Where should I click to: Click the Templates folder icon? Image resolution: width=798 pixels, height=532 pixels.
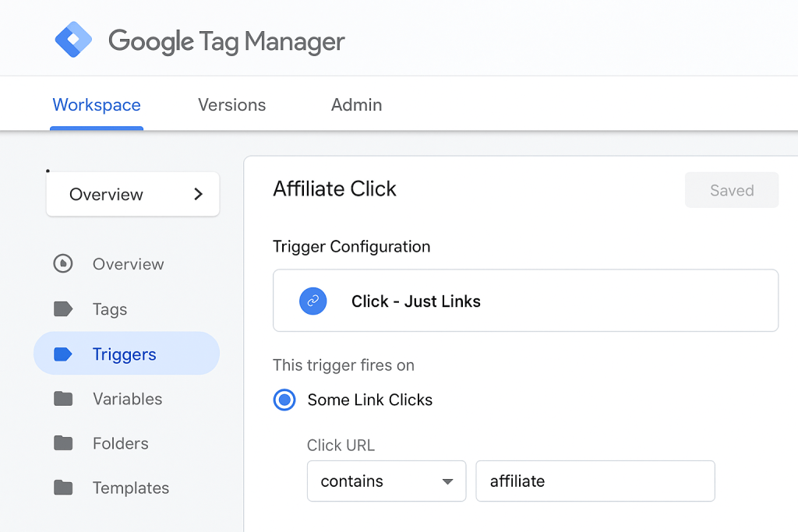(x=63, y=488)
